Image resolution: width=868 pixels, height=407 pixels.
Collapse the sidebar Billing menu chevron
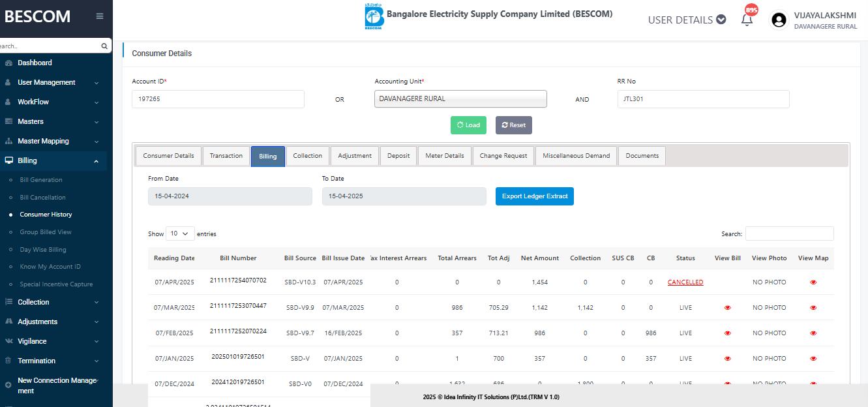97,161
